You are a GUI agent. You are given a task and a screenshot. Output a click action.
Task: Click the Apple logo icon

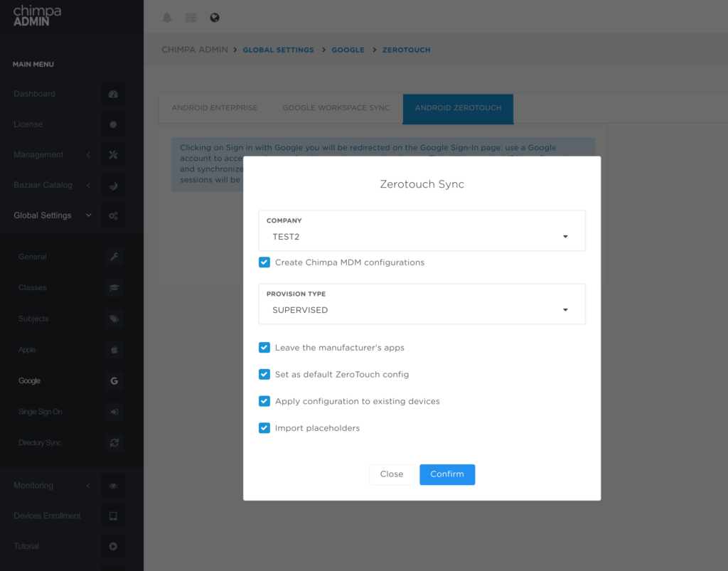tap(114, 350)
